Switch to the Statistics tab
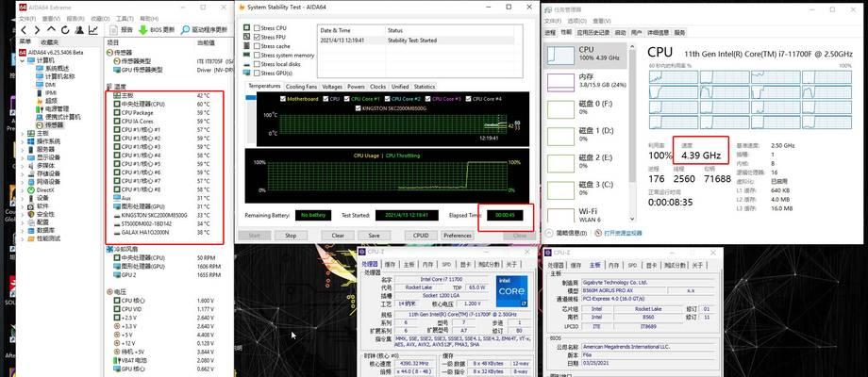Image resolution: width=868 pixels, height=377 pixels. coord(424,87)
